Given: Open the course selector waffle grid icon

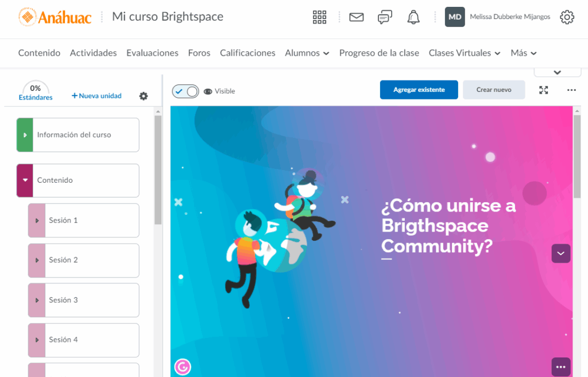Looking at the screenshot, I should coord(319,17).
